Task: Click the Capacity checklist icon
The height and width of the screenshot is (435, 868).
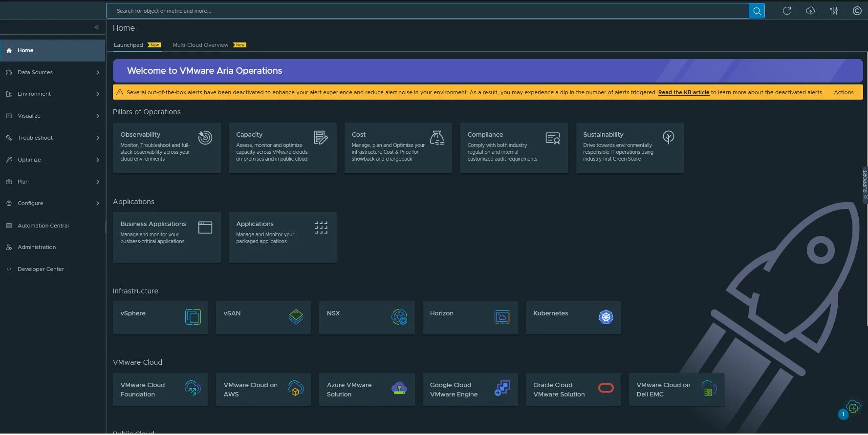Action: (x=321, y=138)
